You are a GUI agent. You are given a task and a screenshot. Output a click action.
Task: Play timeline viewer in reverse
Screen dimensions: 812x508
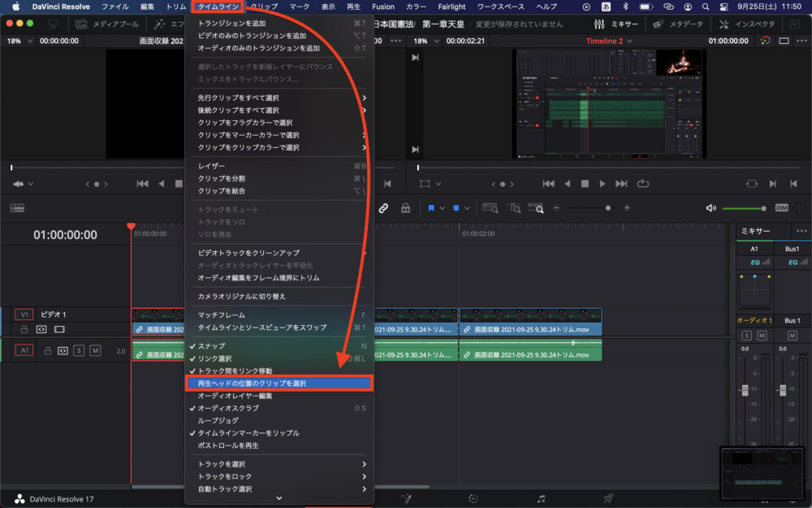568,184
